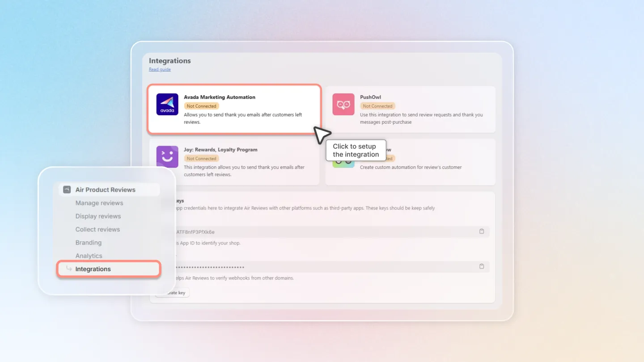
Task: Open Avada Marketing Automation integration title
Action: point(220,97)
